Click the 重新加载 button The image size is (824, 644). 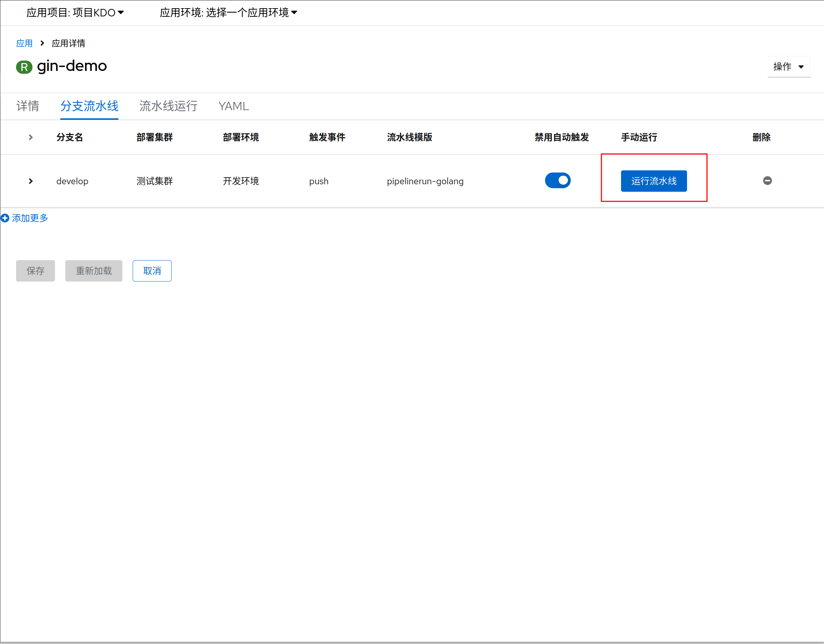click(x=93, y=271)
